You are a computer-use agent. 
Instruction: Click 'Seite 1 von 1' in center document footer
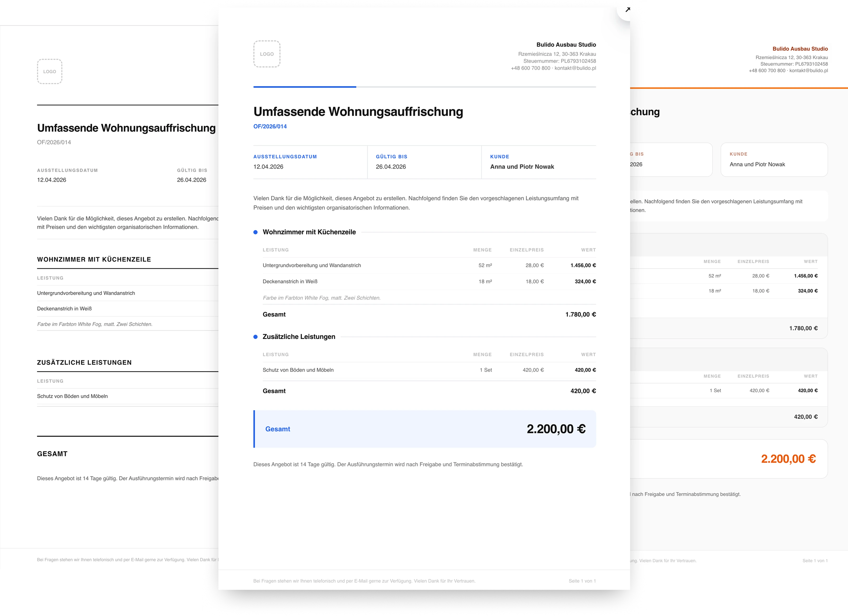[582, 581]
